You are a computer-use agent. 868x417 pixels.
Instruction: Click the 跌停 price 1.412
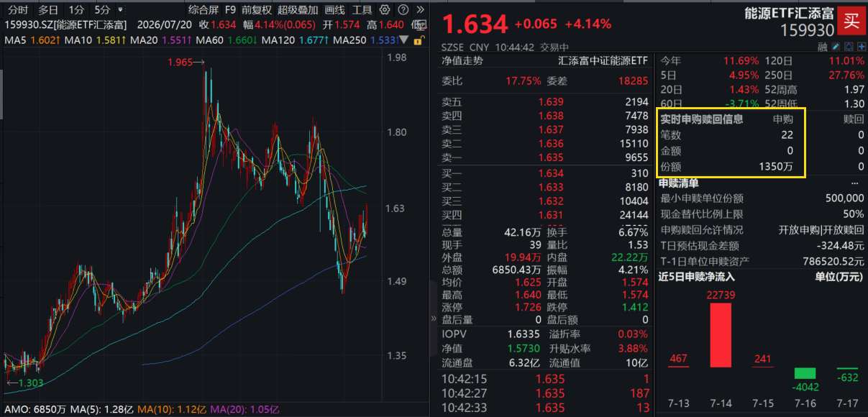pyautogui.click(x=635, y=307)
